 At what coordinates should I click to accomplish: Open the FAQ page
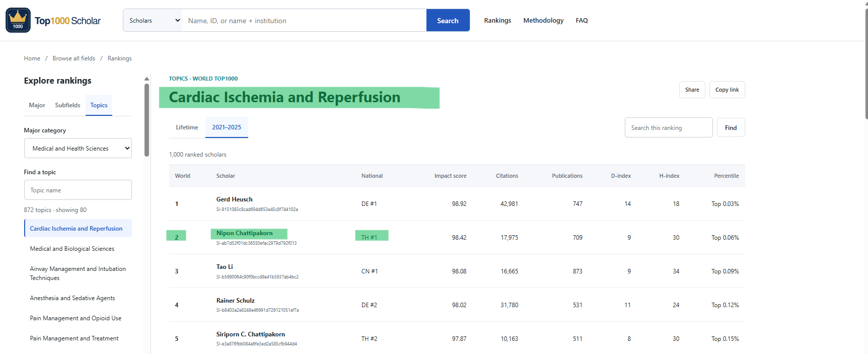point(582,21)
